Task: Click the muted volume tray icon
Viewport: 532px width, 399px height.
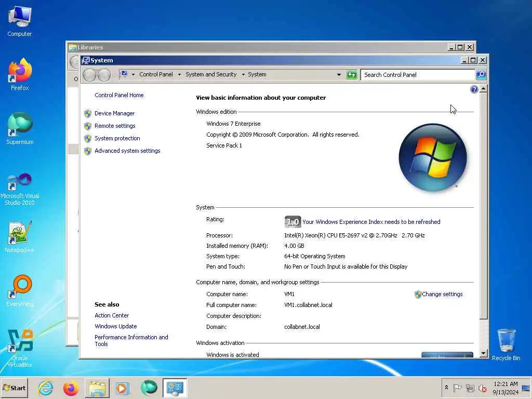Action: point(482,388)
